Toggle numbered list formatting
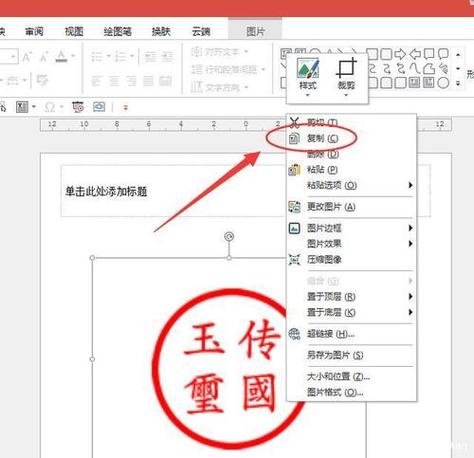Screen dimensions: 474x458 click(x=120, y=57)
